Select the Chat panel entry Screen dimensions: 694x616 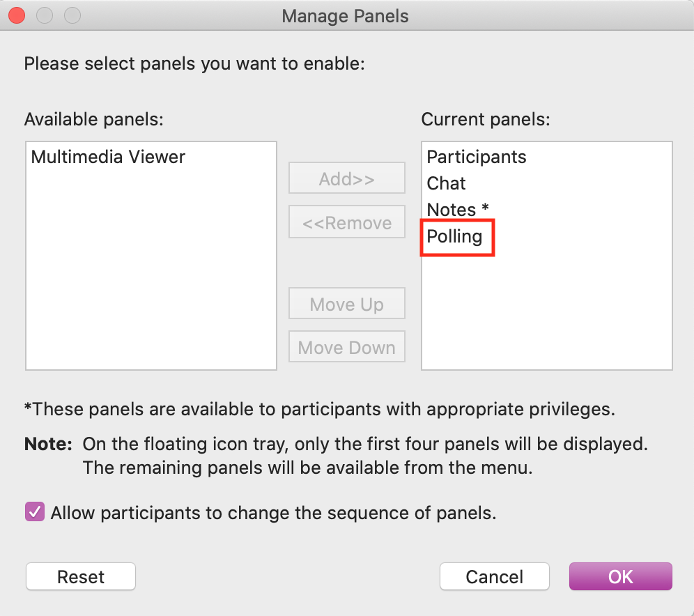pos(445,183)
